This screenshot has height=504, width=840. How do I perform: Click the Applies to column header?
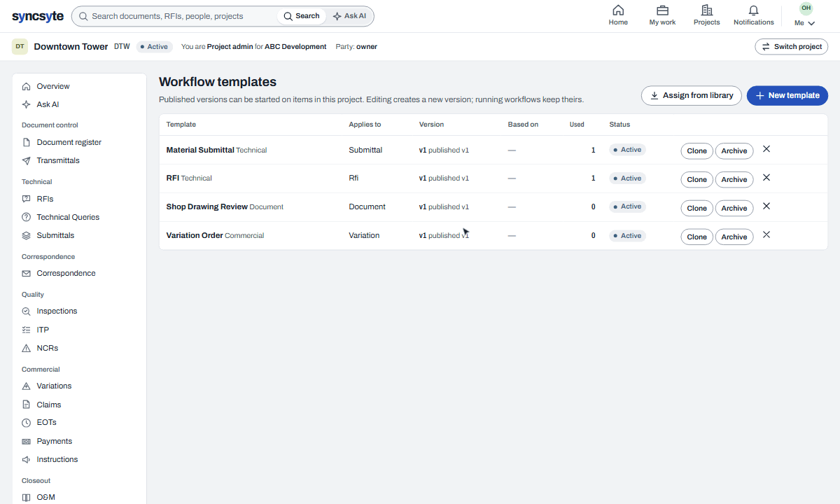(x=365, y=125)
